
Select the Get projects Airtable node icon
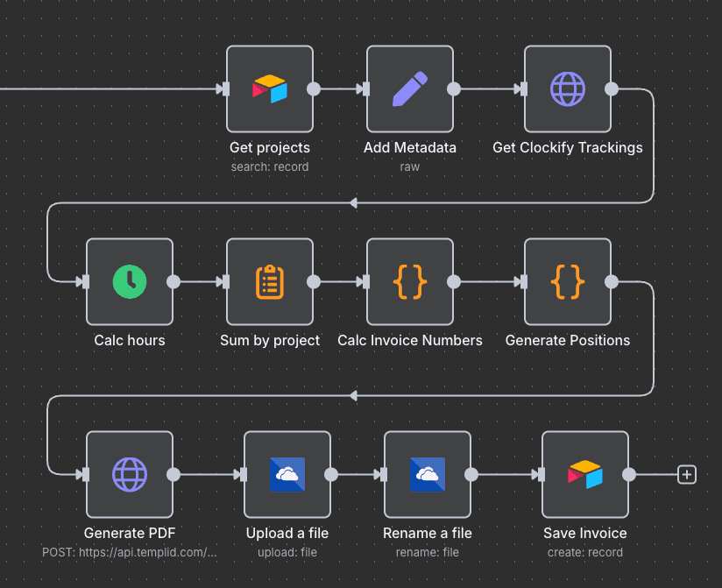[x=270, y=89]
